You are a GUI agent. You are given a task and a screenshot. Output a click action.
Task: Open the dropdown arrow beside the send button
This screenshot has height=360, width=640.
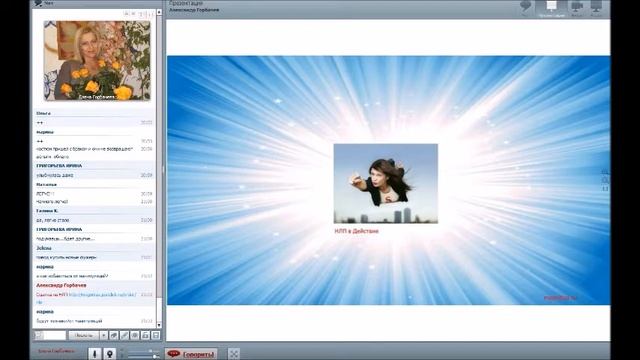click(x=104, y=336)
